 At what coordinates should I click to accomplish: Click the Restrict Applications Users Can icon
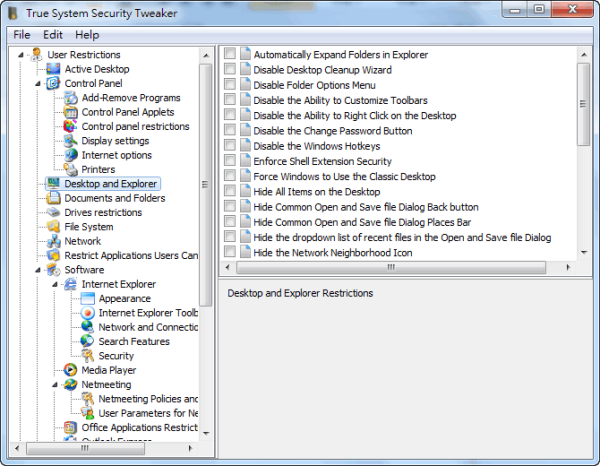click(x=53, y=255)
